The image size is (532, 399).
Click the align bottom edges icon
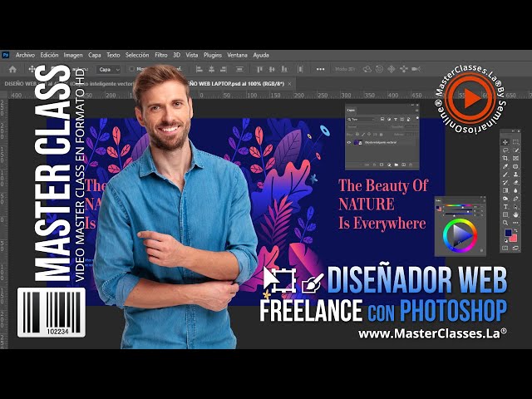(284, 69)
